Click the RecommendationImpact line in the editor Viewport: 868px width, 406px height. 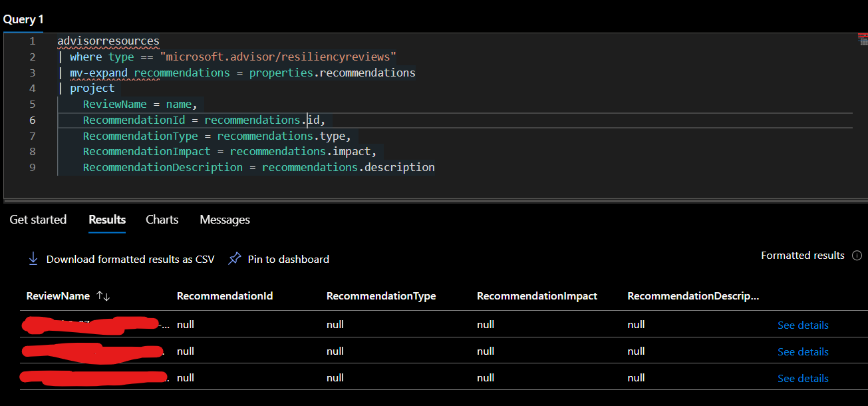(x=230, y=152)
